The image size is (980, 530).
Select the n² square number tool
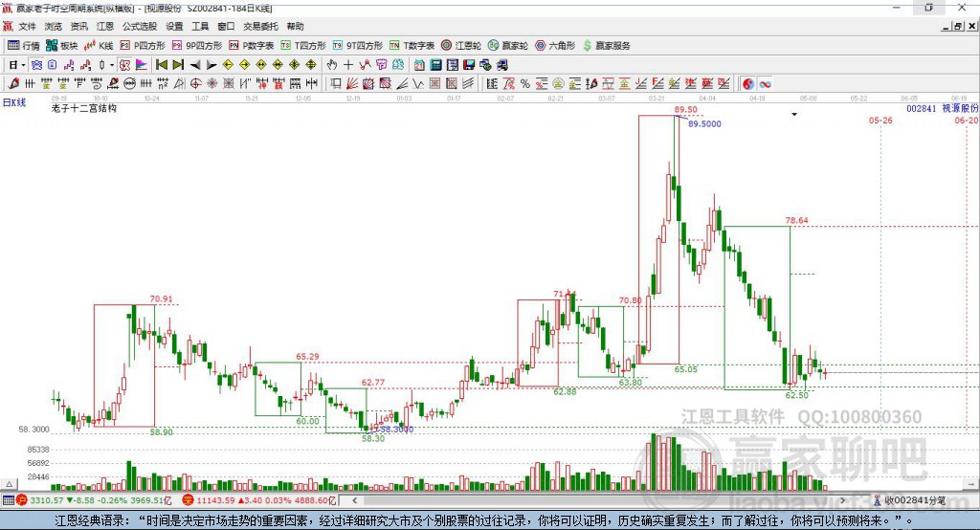coord(163,84)
